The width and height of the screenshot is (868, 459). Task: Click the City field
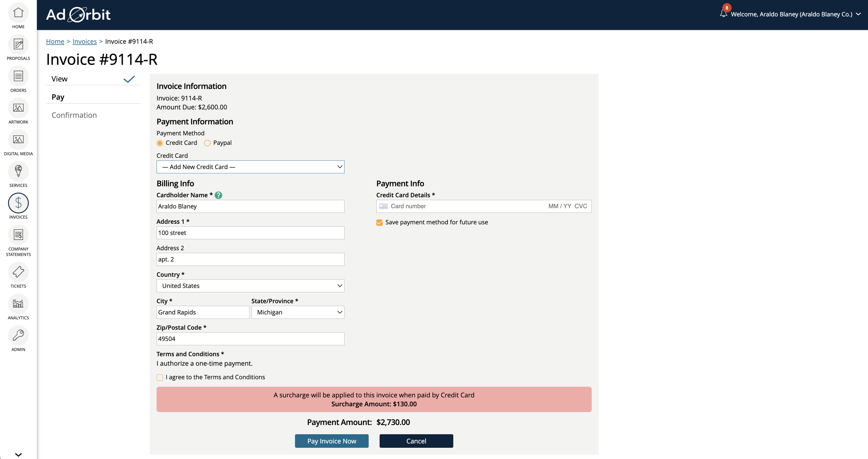tap(203, 312)
